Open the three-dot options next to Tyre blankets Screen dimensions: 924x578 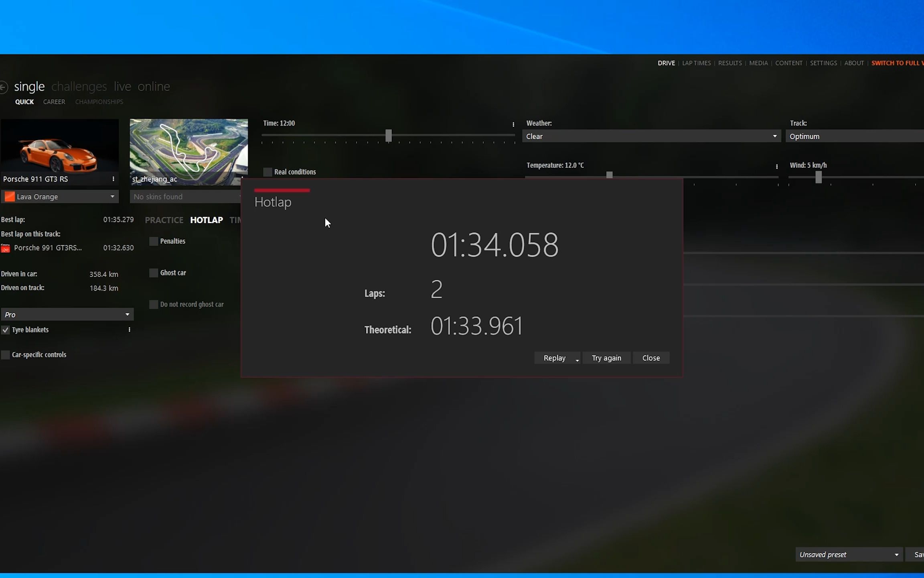[x=129, y=330]
